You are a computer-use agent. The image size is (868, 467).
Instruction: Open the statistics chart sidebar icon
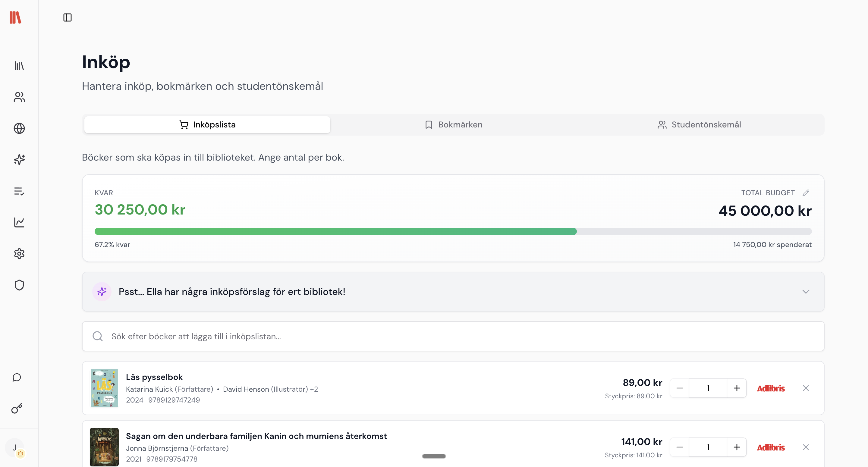(x=19, y=222)
